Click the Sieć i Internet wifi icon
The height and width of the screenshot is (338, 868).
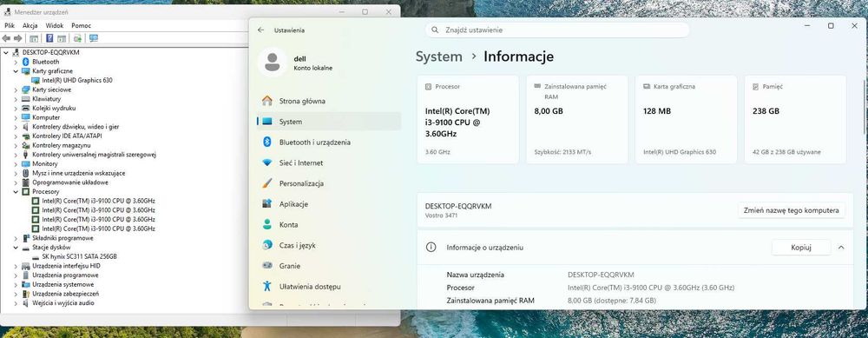point(267,162)
